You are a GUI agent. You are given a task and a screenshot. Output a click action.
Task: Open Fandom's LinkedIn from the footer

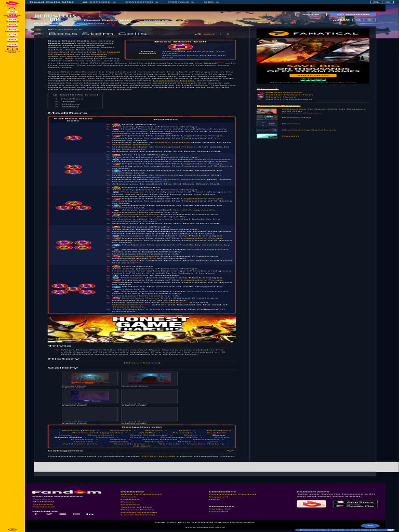coord(89,514)
